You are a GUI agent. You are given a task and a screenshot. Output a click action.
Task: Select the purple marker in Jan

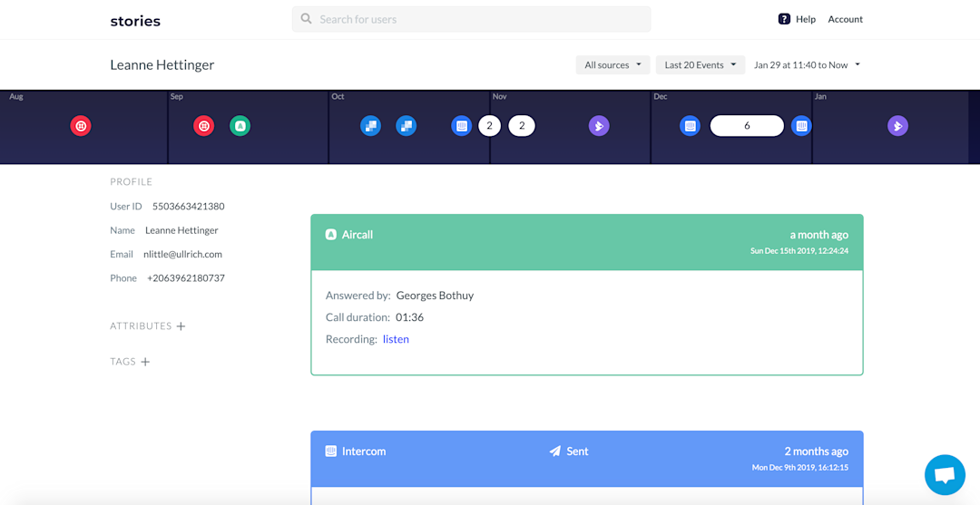(x=898, y=125)
